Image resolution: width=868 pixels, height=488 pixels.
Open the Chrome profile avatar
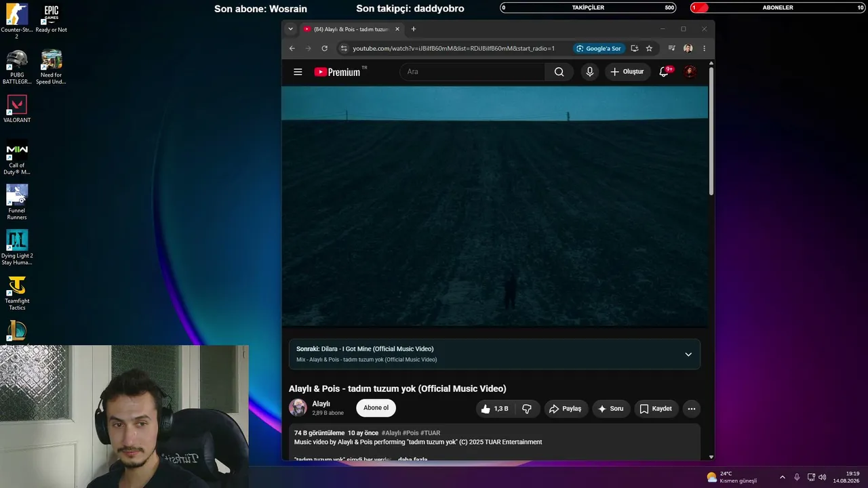click(x=688, y=49)
